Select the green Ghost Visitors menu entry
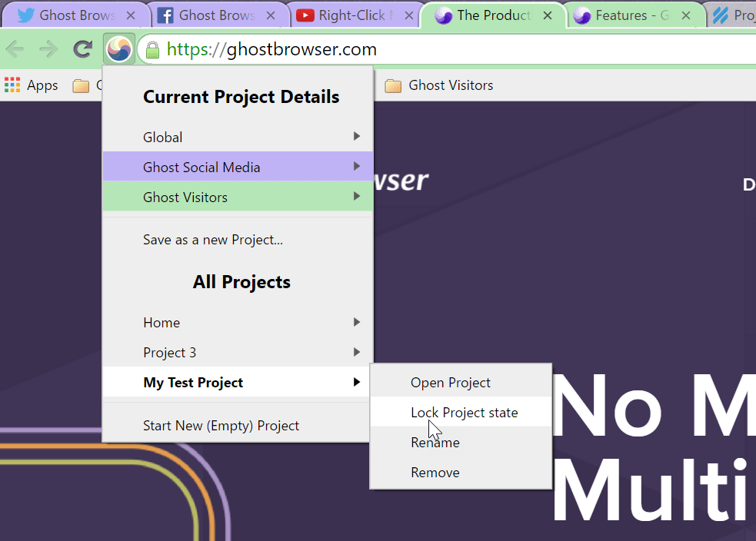This screenshot has width=756, height=541. click(238, 197)
